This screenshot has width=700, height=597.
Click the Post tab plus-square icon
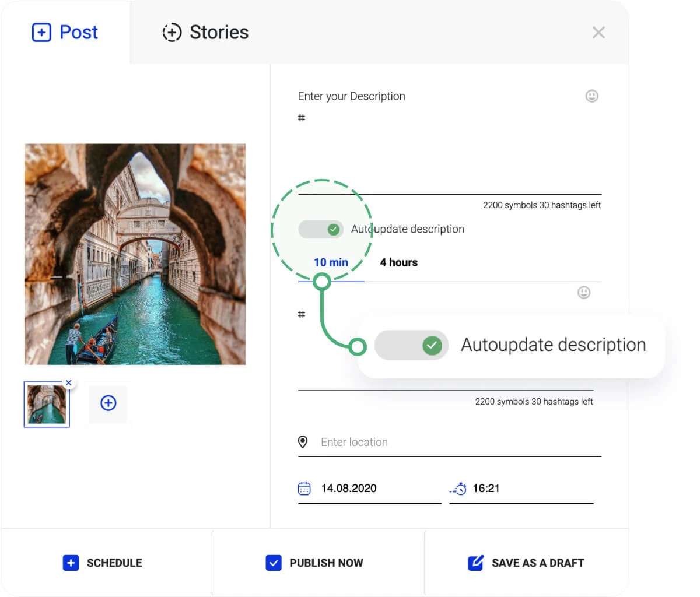click(x=41, y=33)
